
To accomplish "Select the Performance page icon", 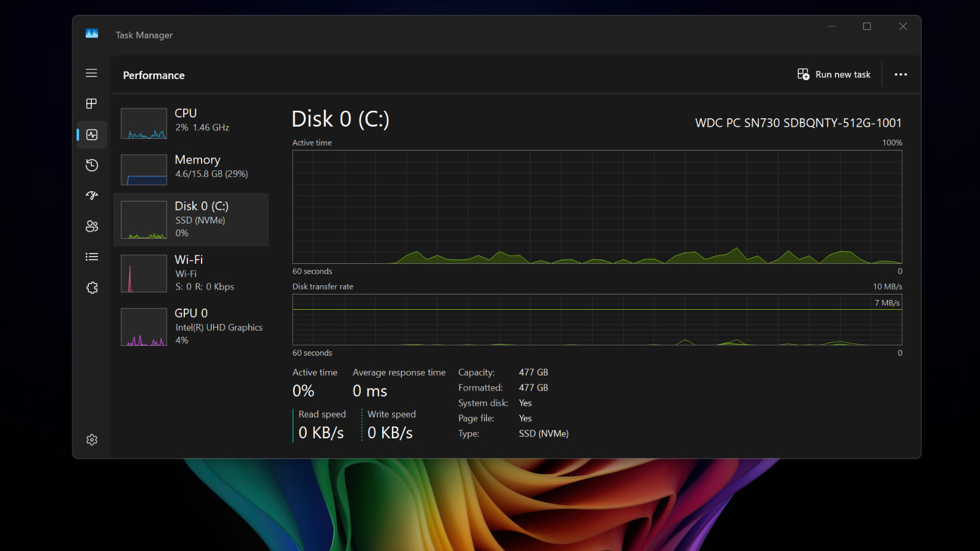I will (x=92, y=134).
